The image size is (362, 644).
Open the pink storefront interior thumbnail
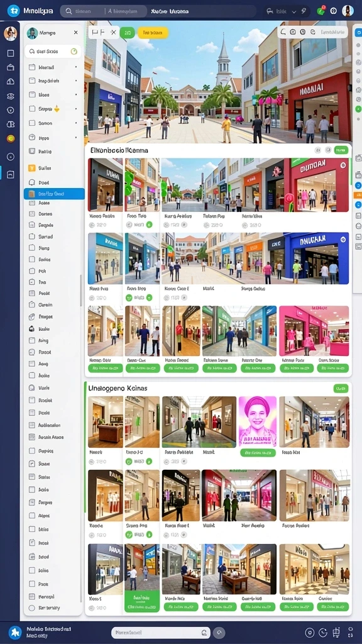(314, 331)
